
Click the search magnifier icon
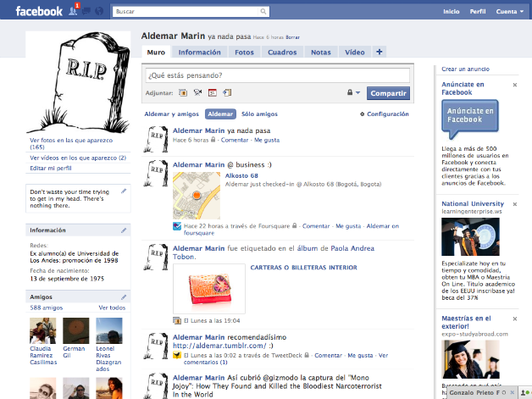click(x=265, y=12)
